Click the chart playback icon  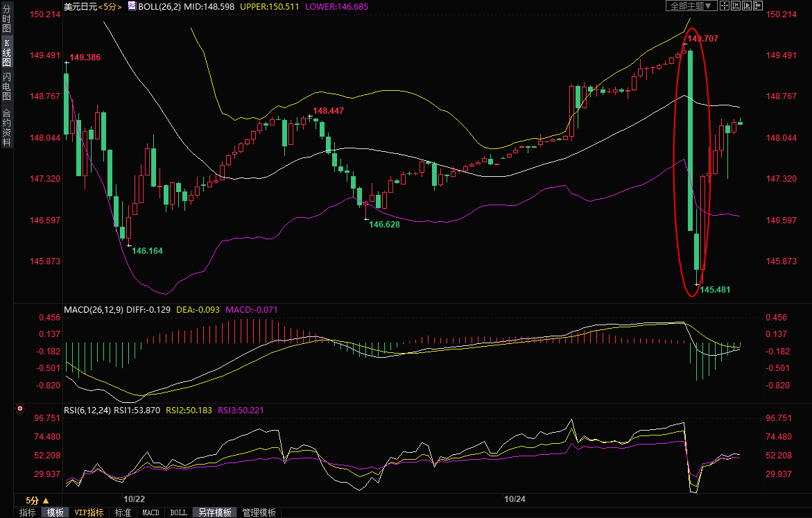click(746, 6)
